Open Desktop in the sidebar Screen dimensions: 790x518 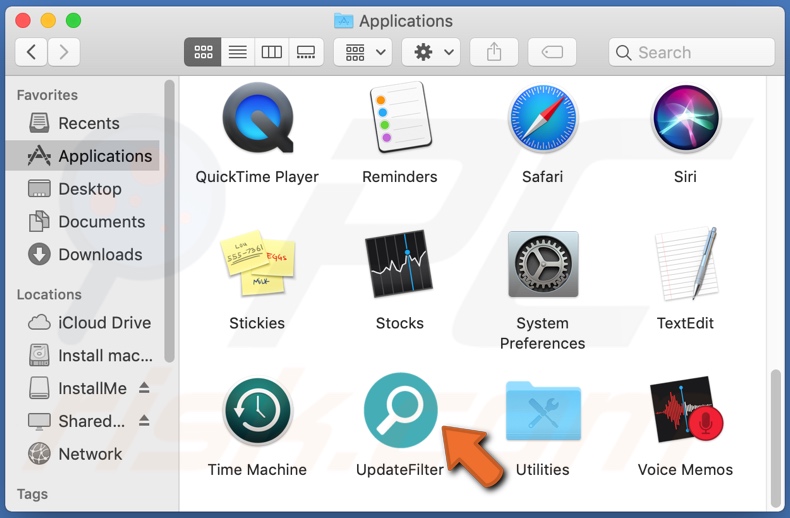click(x=83, y=188)
